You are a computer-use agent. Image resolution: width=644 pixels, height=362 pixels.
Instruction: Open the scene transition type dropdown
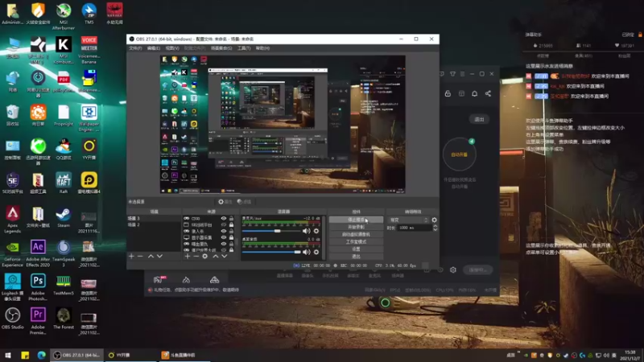(408, 220)
